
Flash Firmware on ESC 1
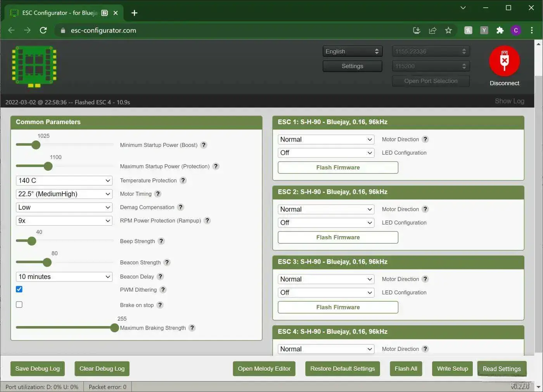point(338,167)
